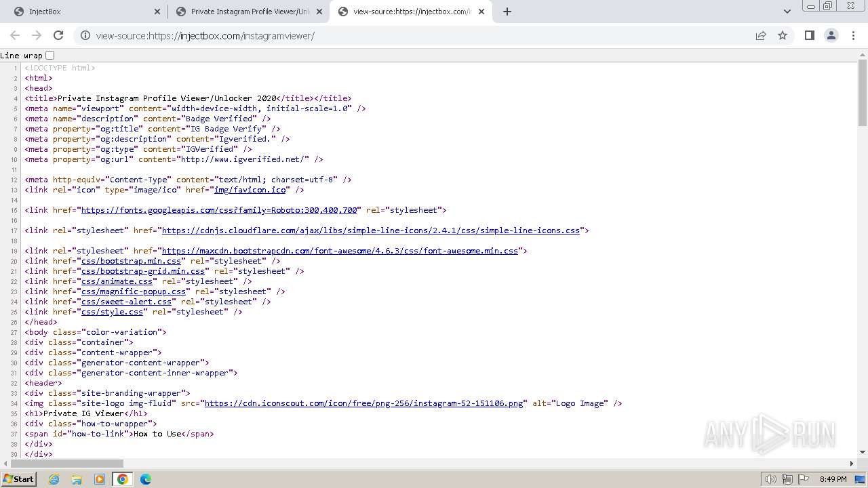The width and height of the screenshot is (868, 488).
Task: Open File Explorer from taskbar
Action: point(77,479)
